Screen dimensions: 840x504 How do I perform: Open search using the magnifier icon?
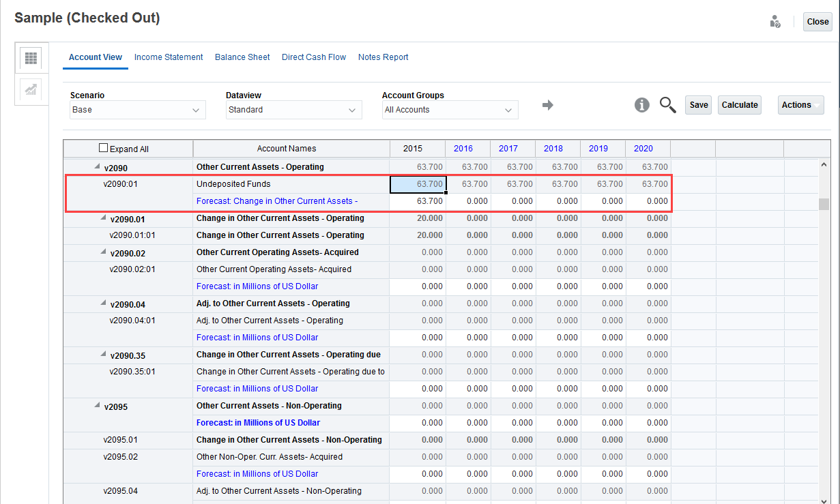[667, 104]
